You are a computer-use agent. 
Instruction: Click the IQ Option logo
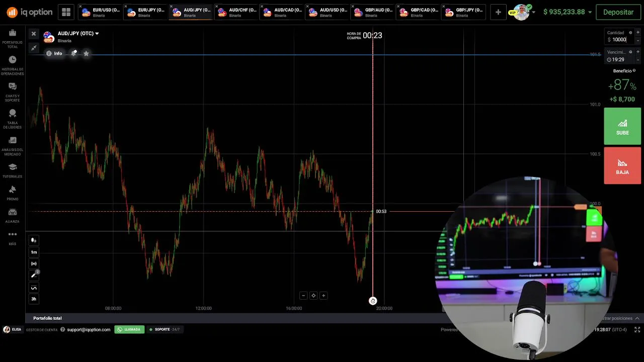(29, 12)
